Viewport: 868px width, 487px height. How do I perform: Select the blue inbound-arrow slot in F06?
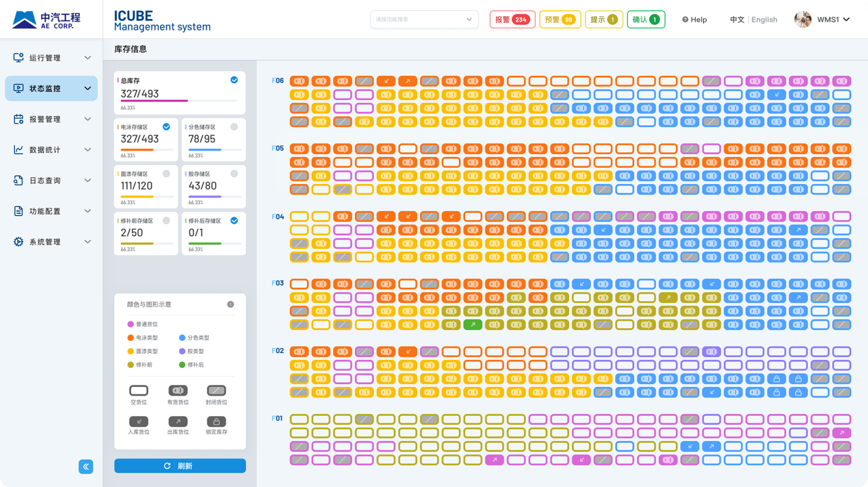(777, 95)
